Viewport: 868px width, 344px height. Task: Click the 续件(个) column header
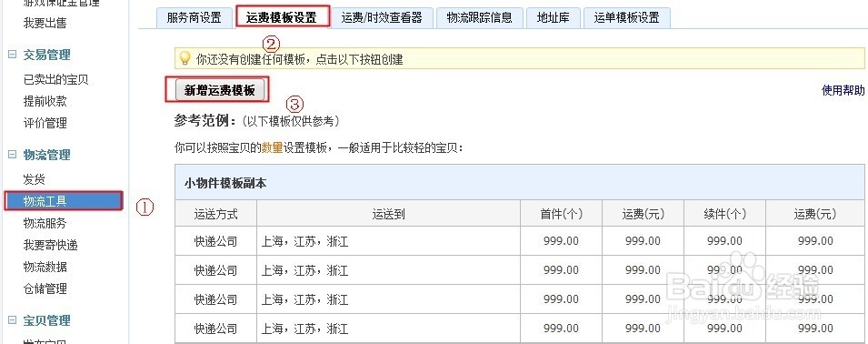[725, 214]
